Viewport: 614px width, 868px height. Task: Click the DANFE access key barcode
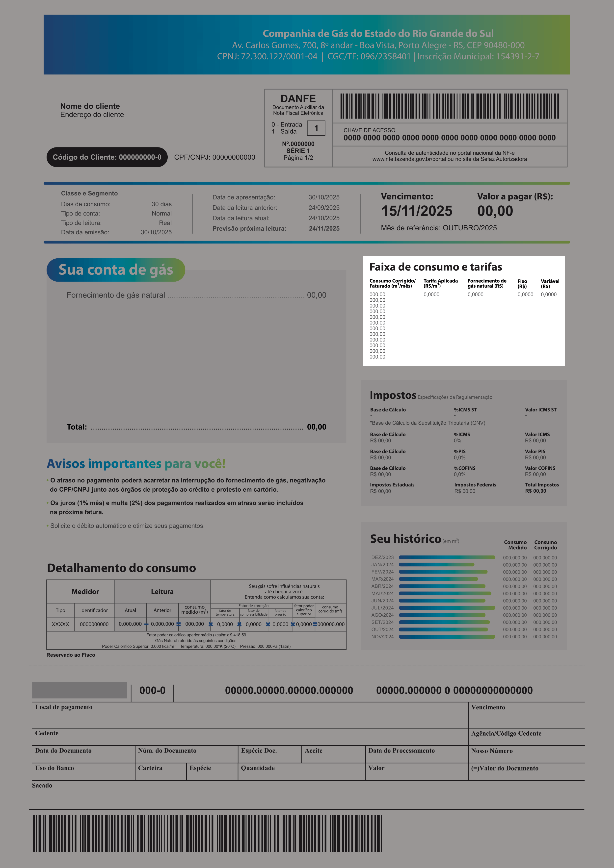[x=450, y=106]
